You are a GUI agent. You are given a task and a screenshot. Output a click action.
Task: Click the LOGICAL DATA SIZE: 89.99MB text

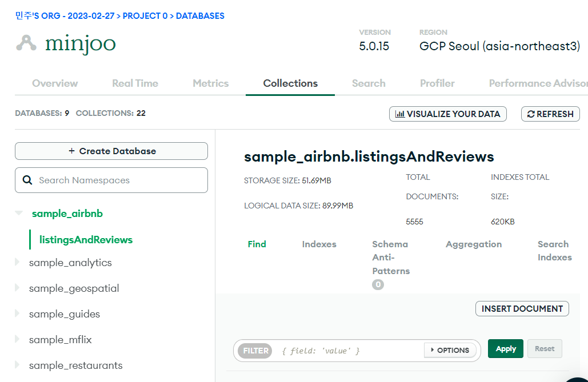click(x=298, y=206)
